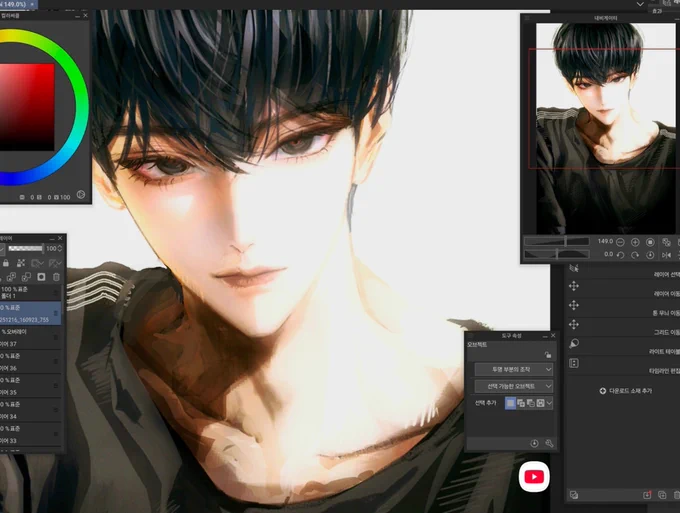This screenshot has width=680, height=513.
Task: Reset canvas rotation in the navigator
Action: [650, 255]
